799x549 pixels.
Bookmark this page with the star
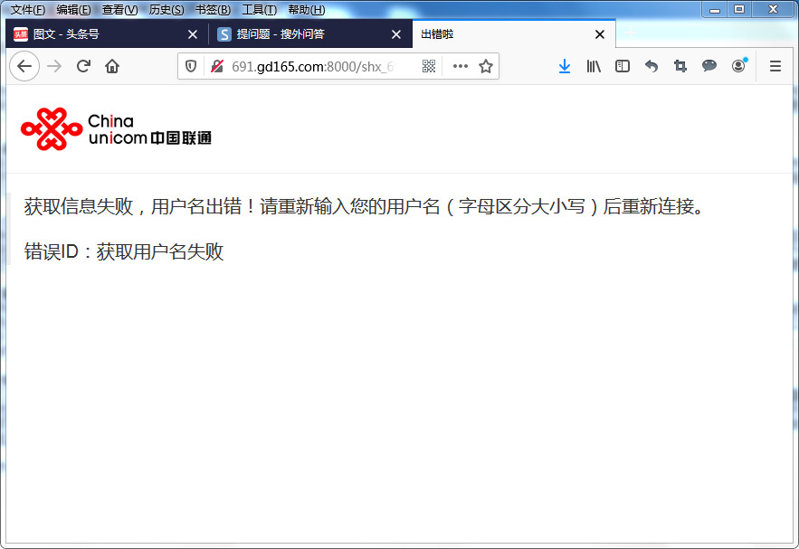[486, 66]
